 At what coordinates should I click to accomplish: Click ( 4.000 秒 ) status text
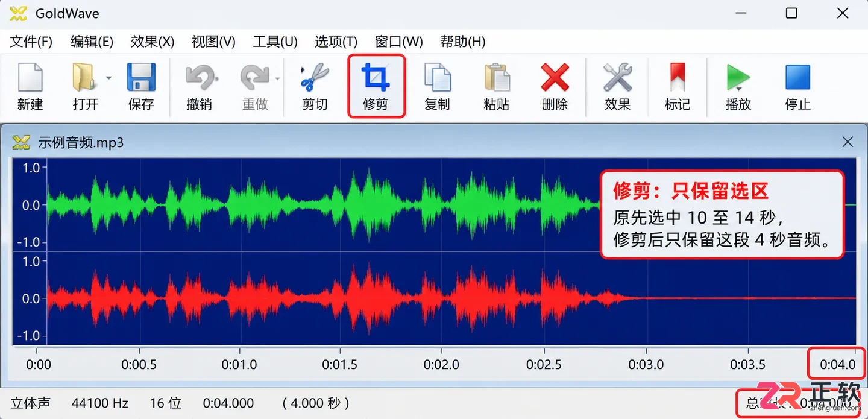pos(316,403)
